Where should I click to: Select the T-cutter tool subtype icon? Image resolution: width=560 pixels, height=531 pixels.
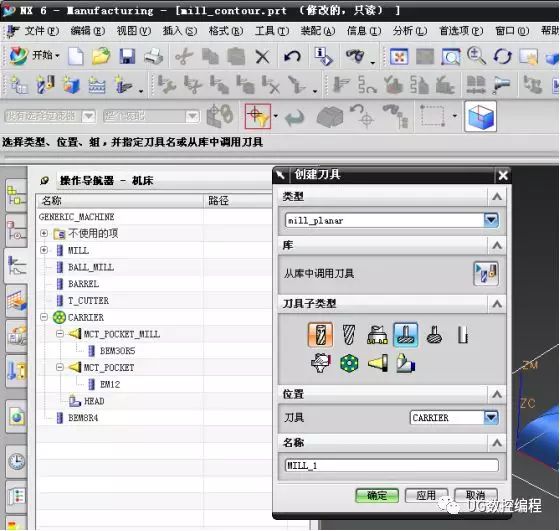tap(406, 334)
